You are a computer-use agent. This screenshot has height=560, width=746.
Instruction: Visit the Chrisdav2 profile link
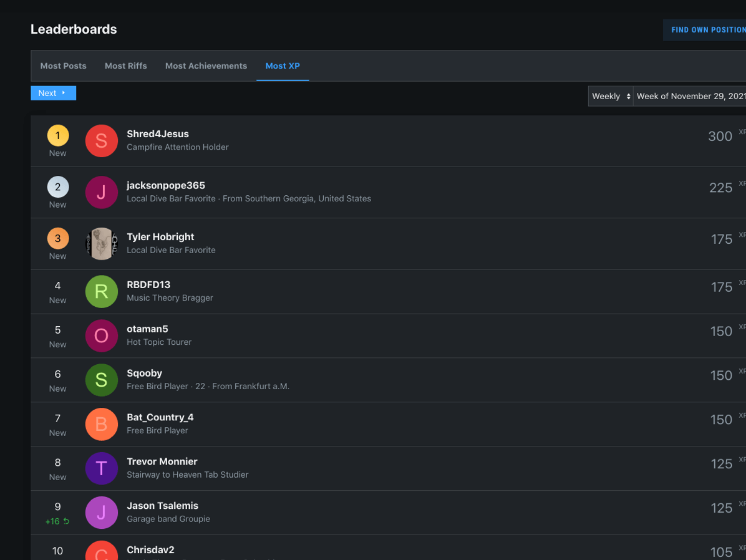150,550
